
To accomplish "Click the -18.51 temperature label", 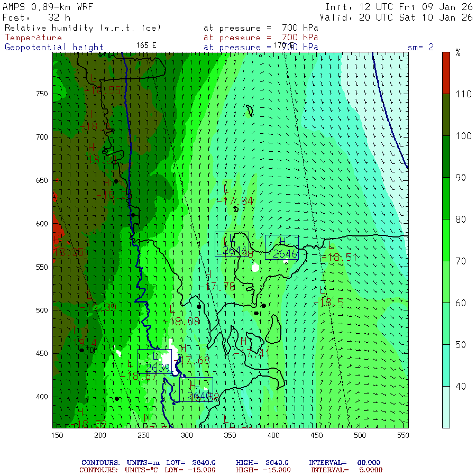I will click(340, 258).
